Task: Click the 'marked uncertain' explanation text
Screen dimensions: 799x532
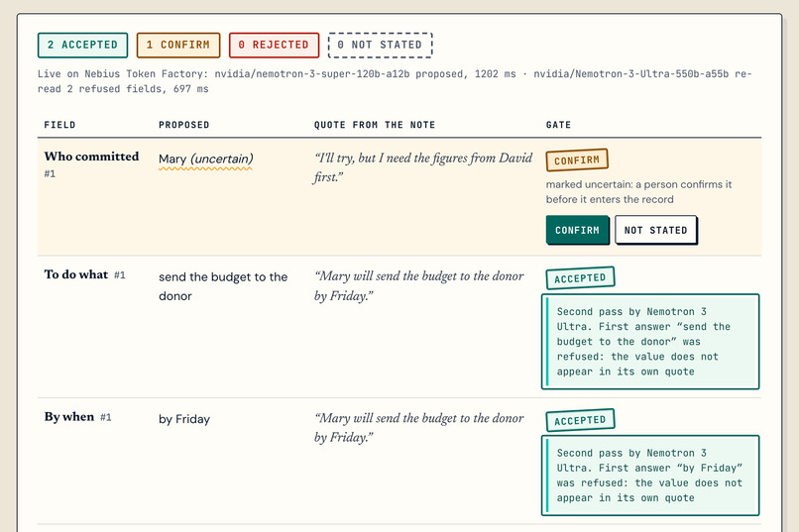Action: click(638, 191)
